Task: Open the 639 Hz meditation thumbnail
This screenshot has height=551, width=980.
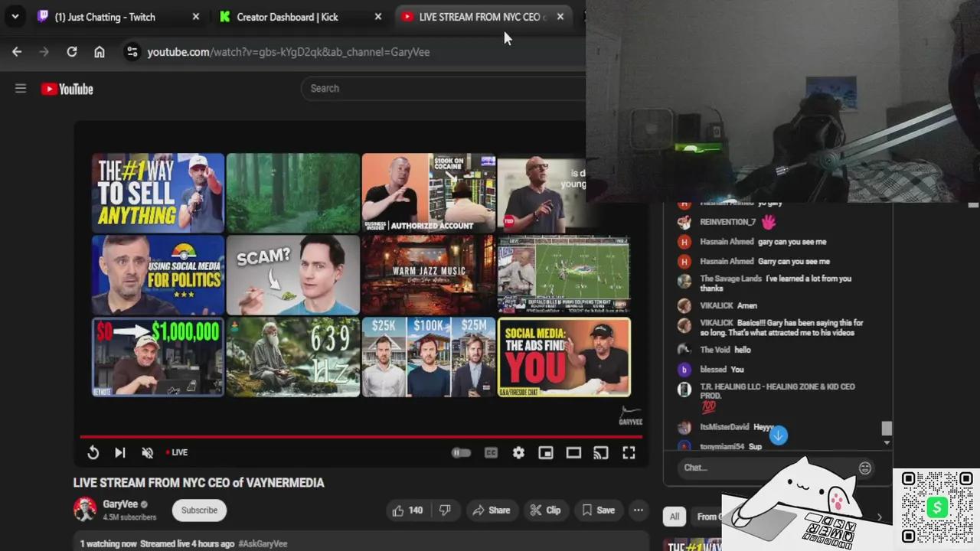Action: [x=293, y=357]
